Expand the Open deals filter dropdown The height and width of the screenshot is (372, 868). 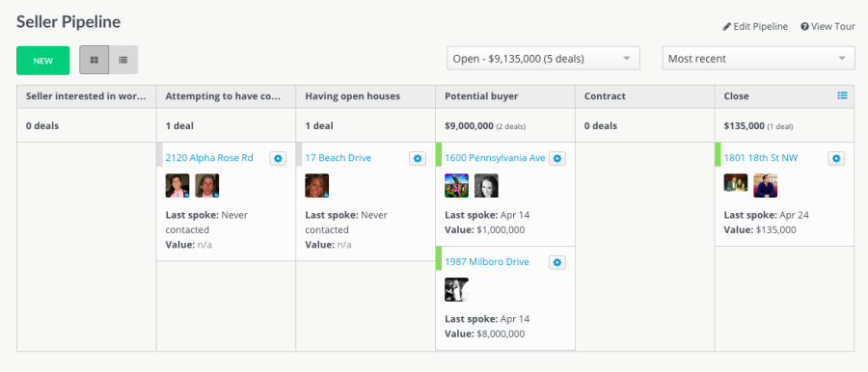[x=543, y=58]
